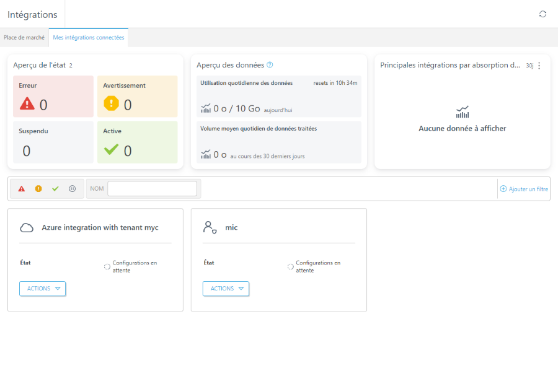The width and height of the screenshot is (558, 392).
Task: Open the Erreur status tile
Action: pos(53,97)
